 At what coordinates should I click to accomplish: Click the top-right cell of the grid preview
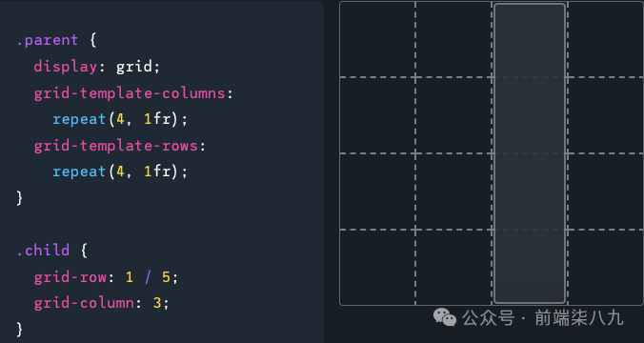[x=605, y=39]
